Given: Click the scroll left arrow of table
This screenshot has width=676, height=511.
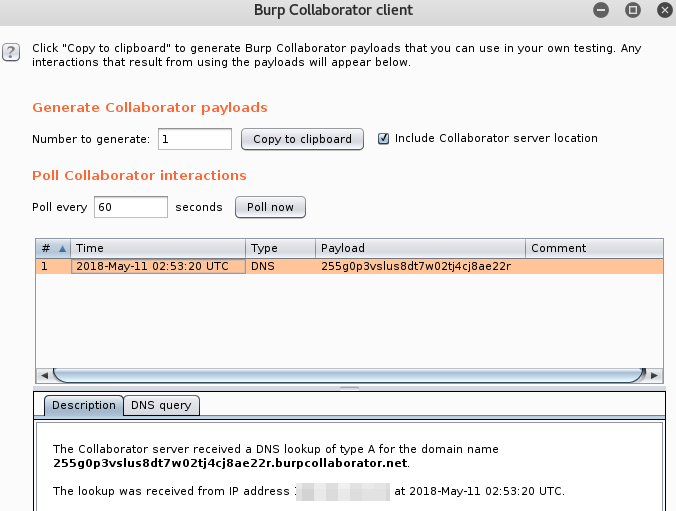Looking at the screenshot, I should [x=44, y=375].
